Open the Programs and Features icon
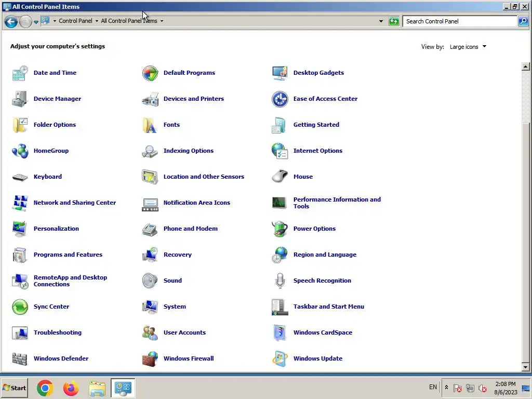 click(x=20, y=255)
